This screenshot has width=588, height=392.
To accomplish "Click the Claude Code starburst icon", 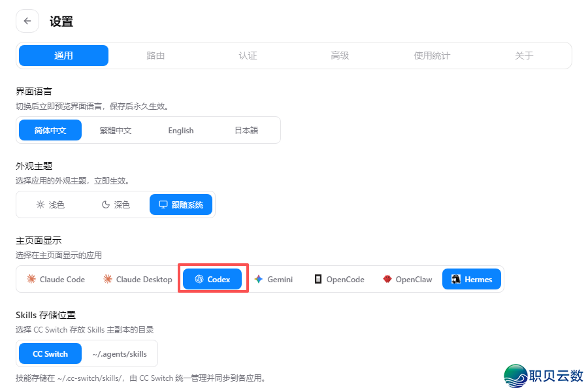I will coord(31,279).
